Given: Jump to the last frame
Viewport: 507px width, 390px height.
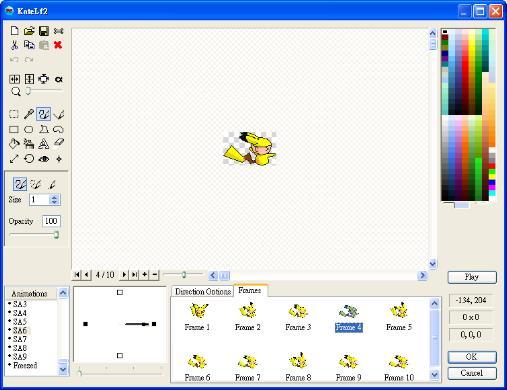Looking at the screenshot, I should (x=134, y=275).
